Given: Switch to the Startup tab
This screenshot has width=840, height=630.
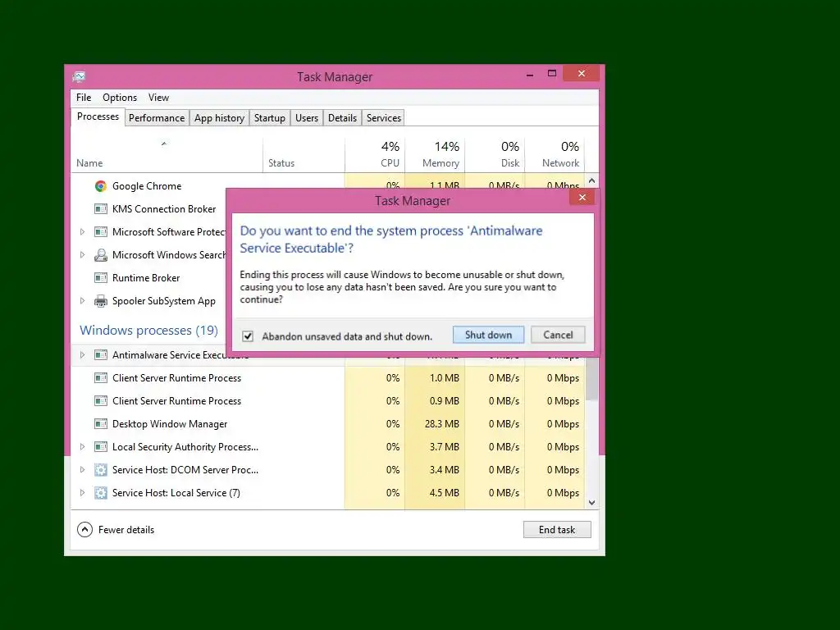Looking at the screenshot, I should point(269,118).
